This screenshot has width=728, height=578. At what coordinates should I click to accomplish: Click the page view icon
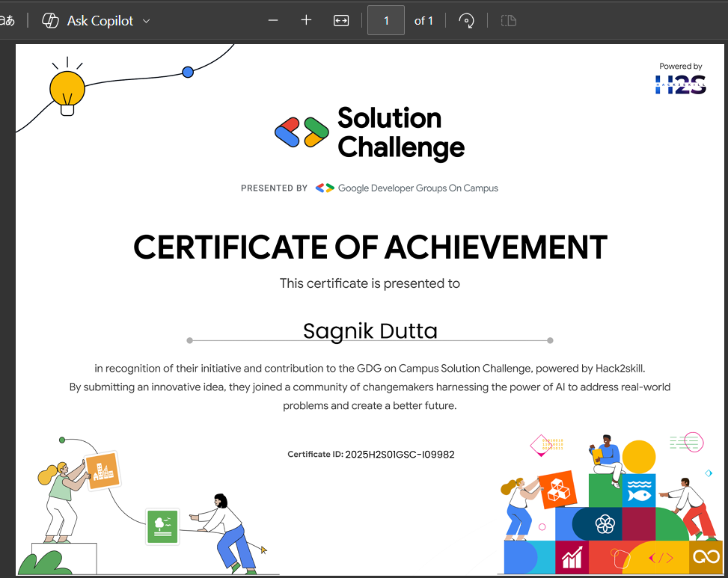click(509, 21)
